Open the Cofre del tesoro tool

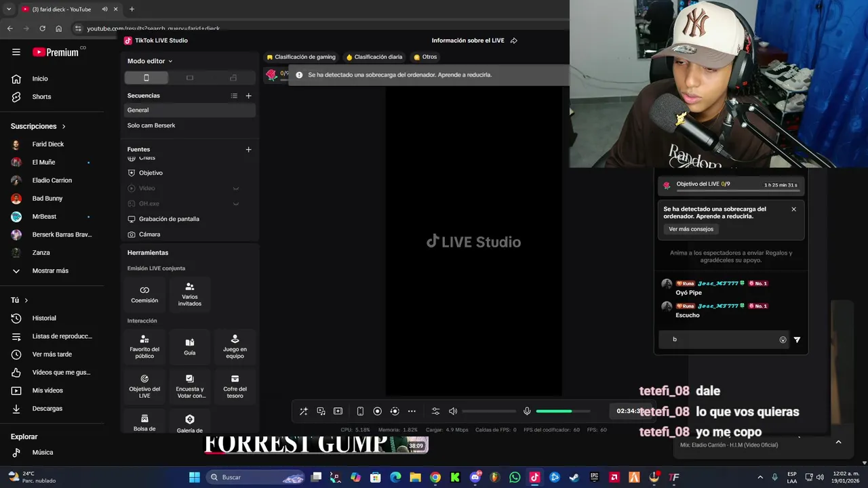235,387
